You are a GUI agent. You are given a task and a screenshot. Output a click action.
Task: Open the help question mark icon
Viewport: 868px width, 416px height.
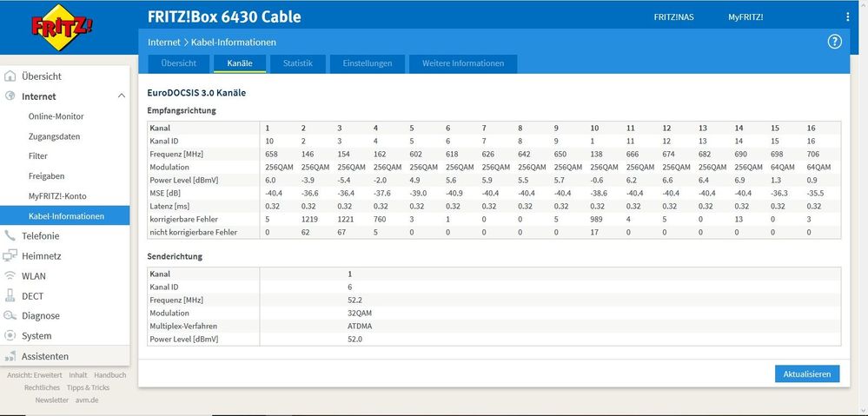[834, 42]
